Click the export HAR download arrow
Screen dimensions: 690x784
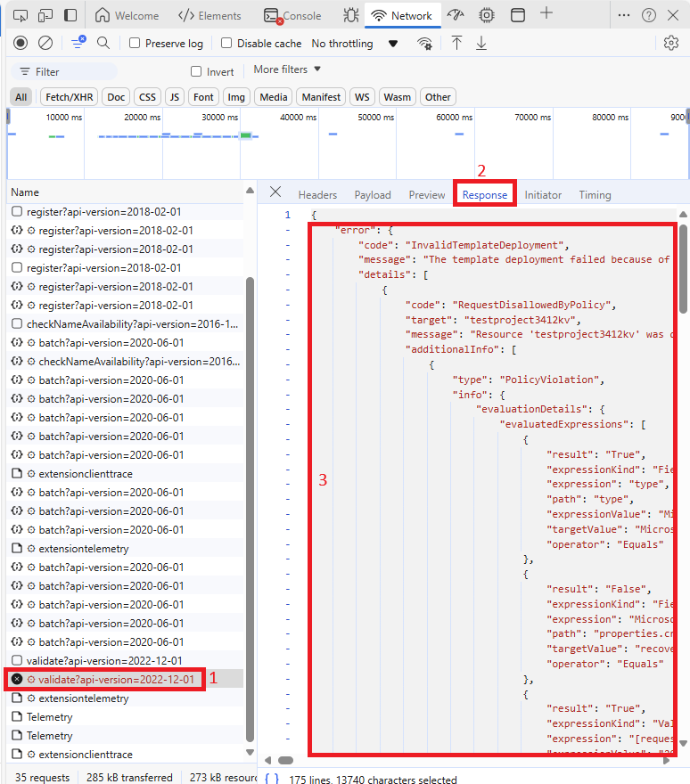pos(481,43)
